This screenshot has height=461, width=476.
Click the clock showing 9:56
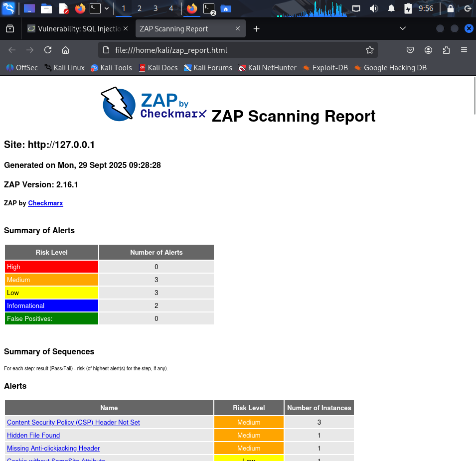[426, 8]
